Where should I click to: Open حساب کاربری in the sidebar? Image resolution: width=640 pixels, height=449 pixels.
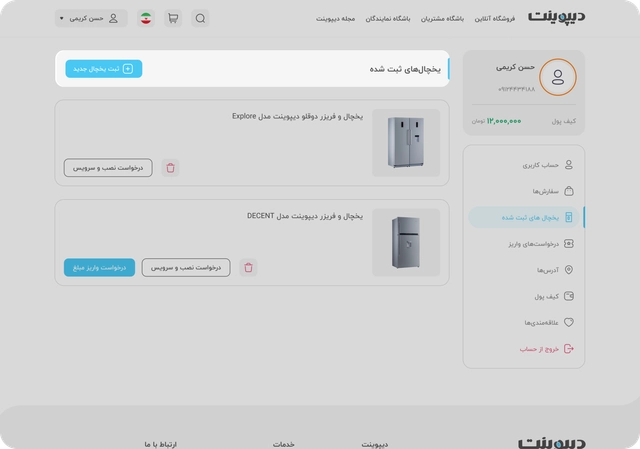click(x=524, y=164)
